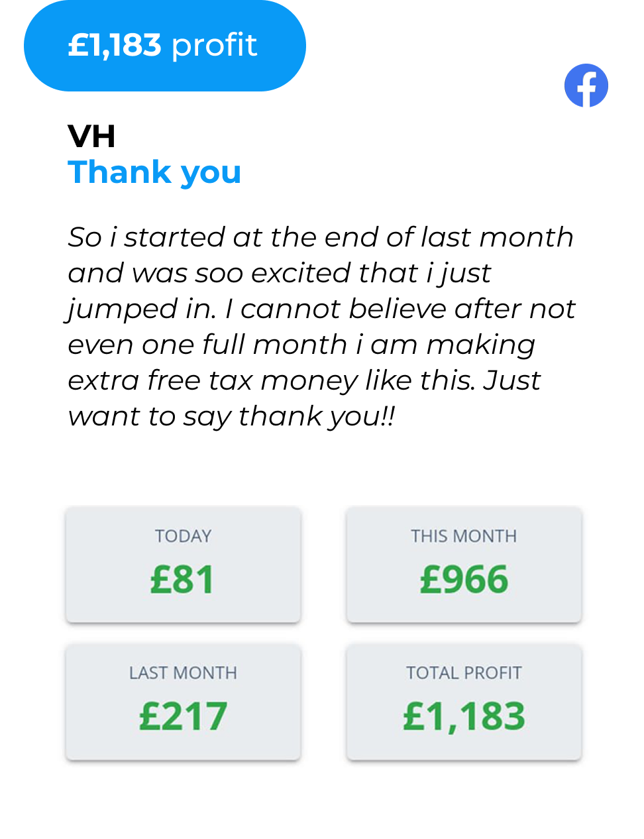
Task: Select the £81 today amount
Action: coord(183,579)
